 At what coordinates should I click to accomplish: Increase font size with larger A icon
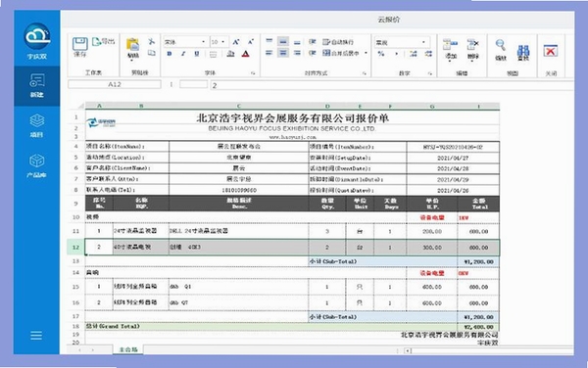tap(236, 42)
